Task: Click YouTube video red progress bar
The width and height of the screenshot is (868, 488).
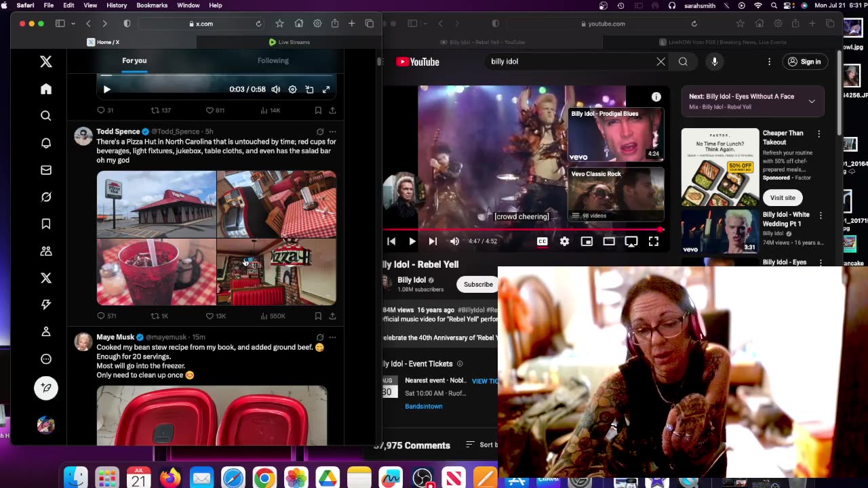Action: [x=523, y=230]
